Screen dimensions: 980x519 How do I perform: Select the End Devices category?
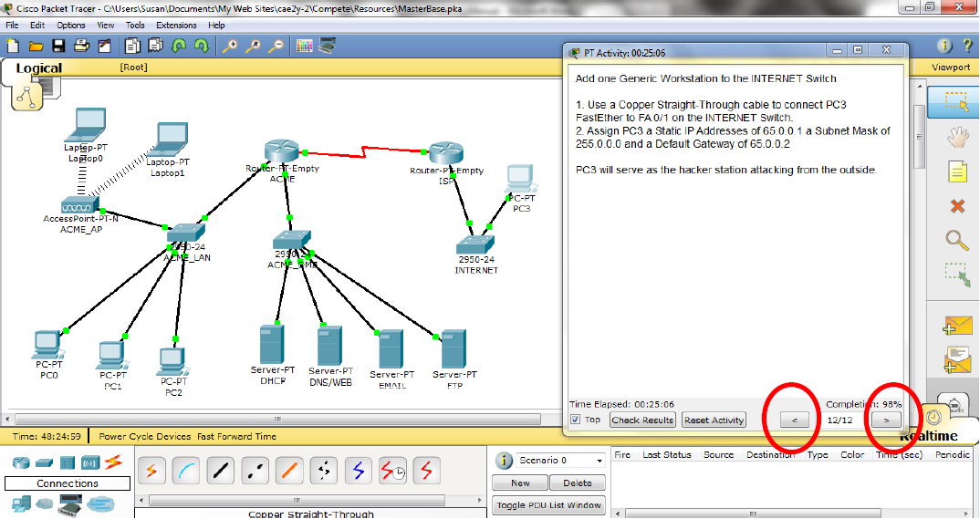click(21, 503)
